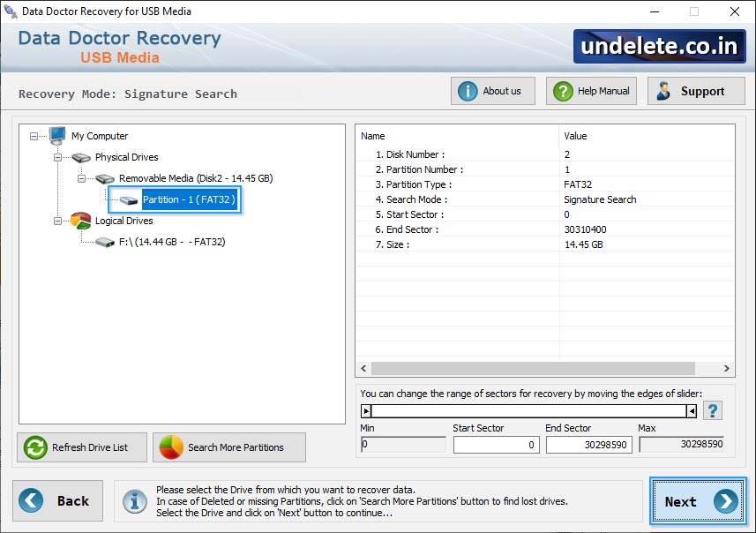Click the Logical Drives colored disk icon
Viewport: 756px width, 533px height.
click(x=80, y=221)
